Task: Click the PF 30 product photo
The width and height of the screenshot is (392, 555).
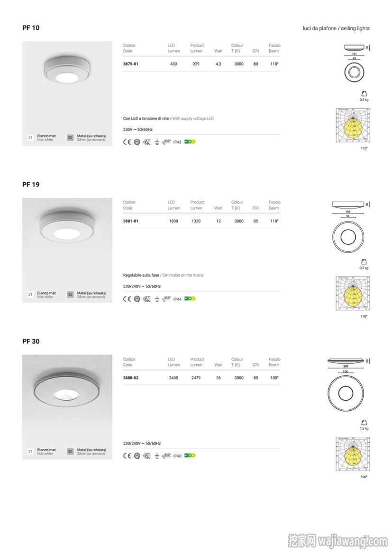Action: (67, 407)
